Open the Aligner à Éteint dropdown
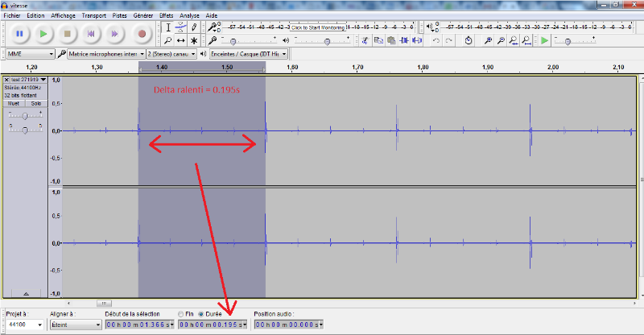The width and height of the screenshot is (644, 335). pos(76,325)
